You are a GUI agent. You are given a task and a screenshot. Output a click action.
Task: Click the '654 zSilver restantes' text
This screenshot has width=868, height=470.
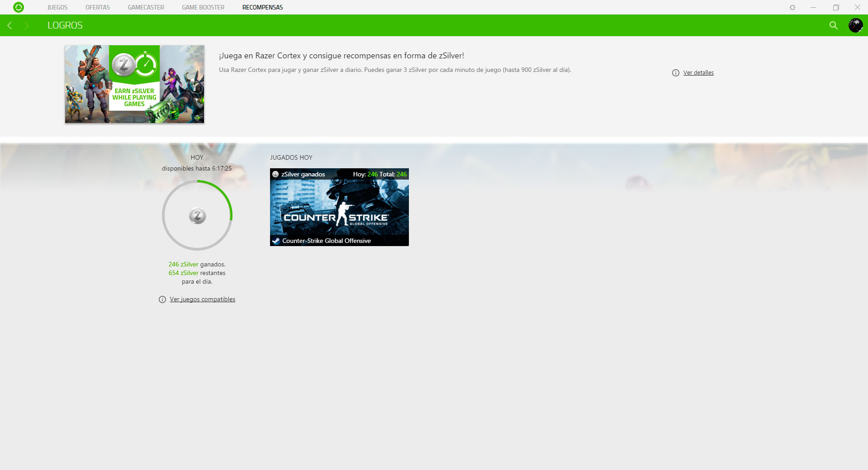point(197,273)
